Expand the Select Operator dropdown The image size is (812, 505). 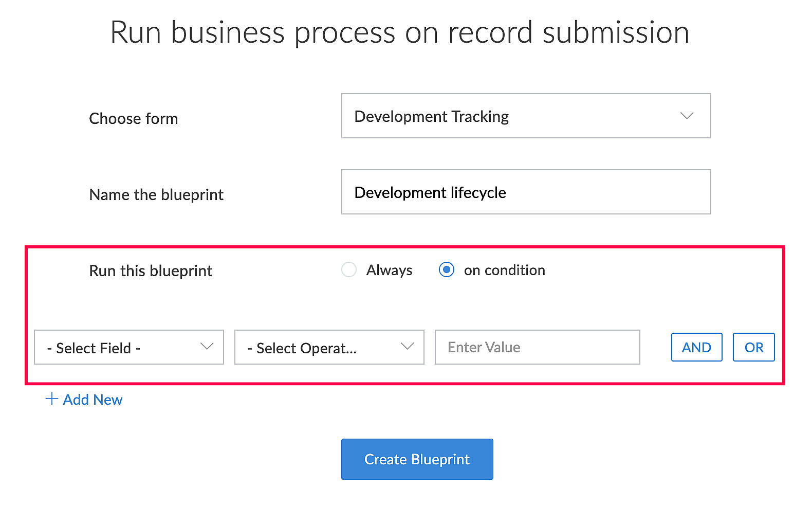point(329,348)
